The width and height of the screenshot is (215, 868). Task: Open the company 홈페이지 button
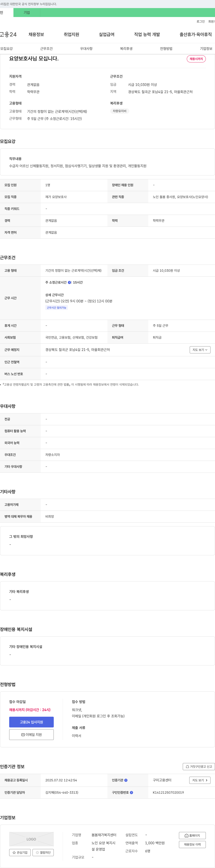point(192,836)
